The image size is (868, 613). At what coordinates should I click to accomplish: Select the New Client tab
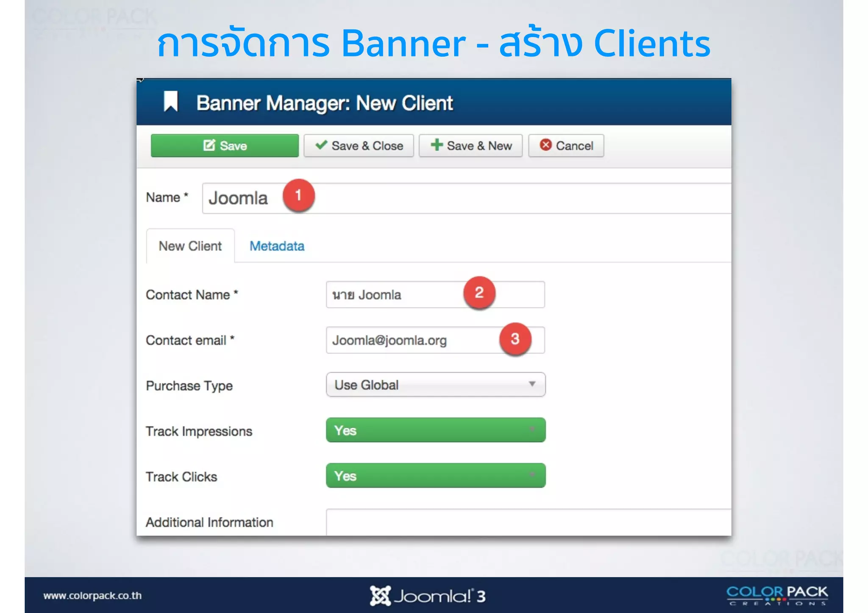(190, 246)
